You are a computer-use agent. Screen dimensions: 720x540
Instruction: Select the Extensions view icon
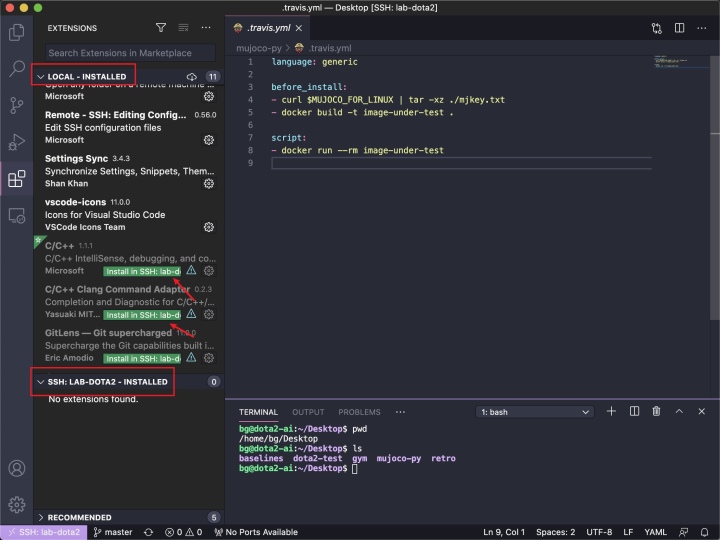point(17,178)
